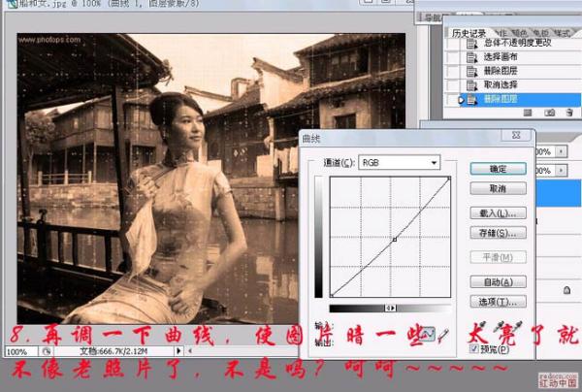Select the 取消选择 history state
Image resolution: width=582 pixels, height=392 pixels.
click(x=500, y=85)
